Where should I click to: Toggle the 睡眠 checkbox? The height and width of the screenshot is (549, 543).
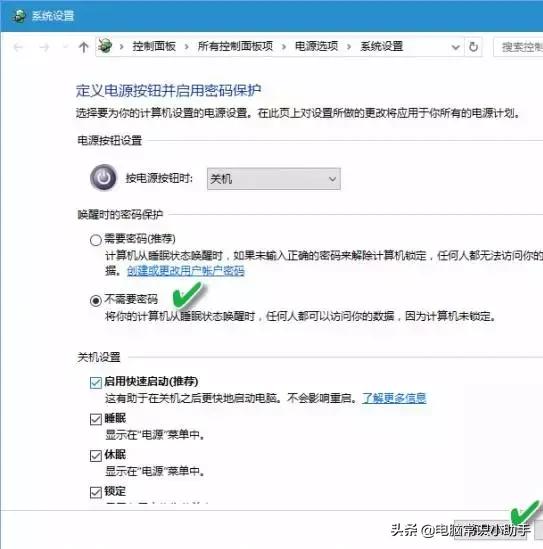96,419
